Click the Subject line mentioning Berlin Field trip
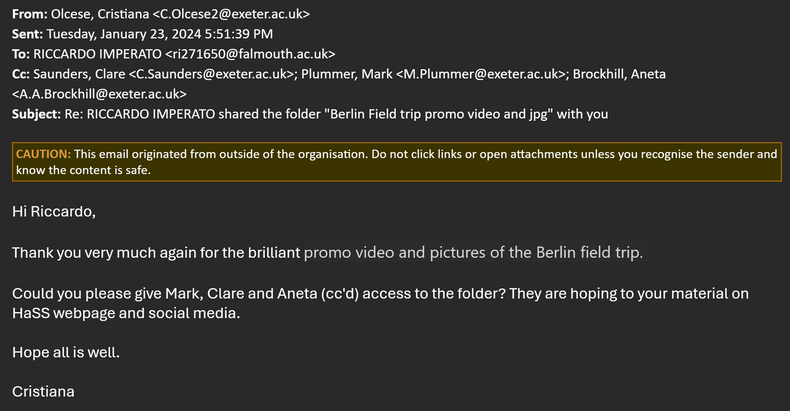 click(336, 114)
